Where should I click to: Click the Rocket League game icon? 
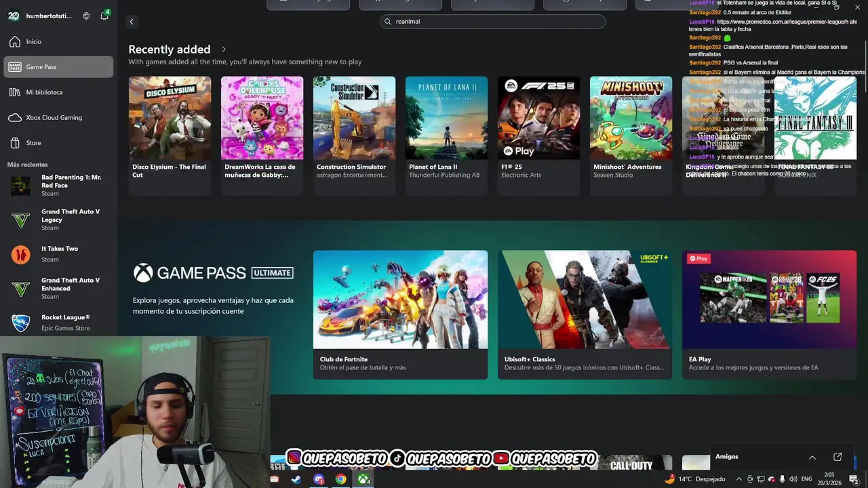point(20,323)
